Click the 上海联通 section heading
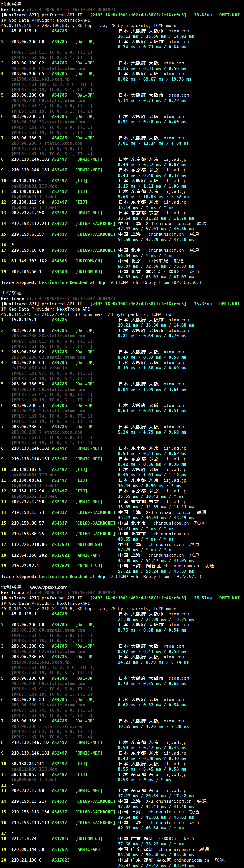244x868 pixels. coord(11,293)
